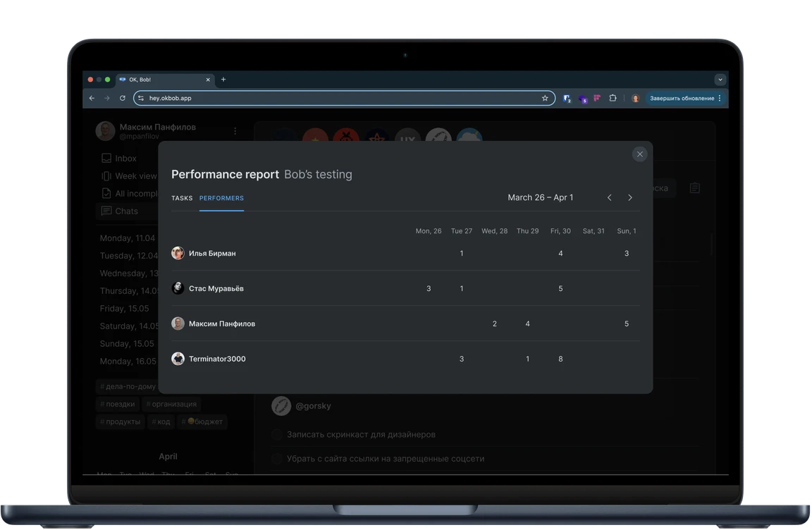
Task: Go to the previous week in report
Action: click(x=610, y=198)
